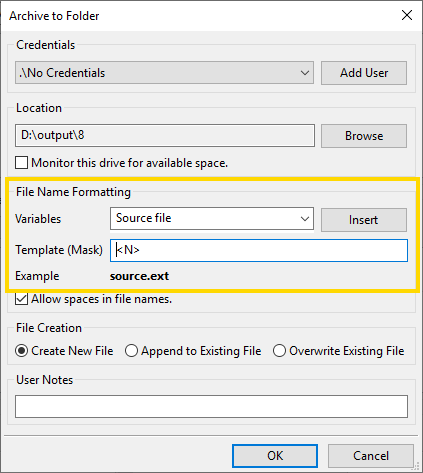Image resolution: width=423 pixels, height=473 pixels.
Task: Open the Credentials dropdown showing No Credentials
Action: (x=164, y=72)
